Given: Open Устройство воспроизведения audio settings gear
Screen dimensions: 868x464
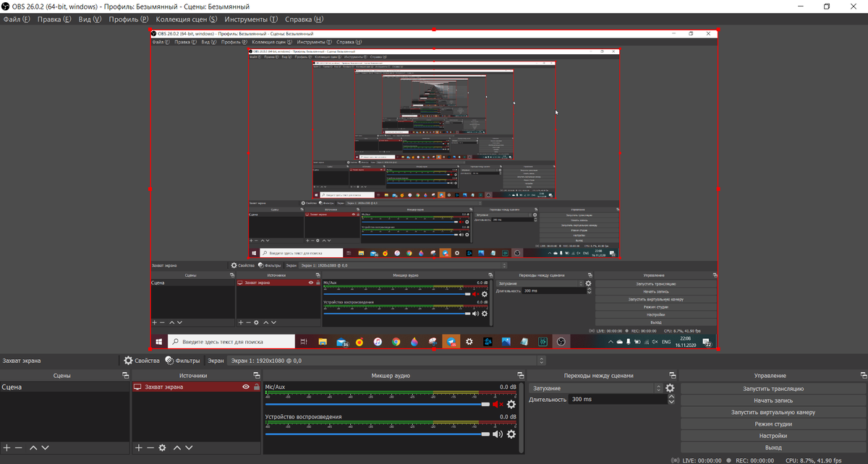Looking at the screenshot, I should pyautogui.click(x=511, y=434).
